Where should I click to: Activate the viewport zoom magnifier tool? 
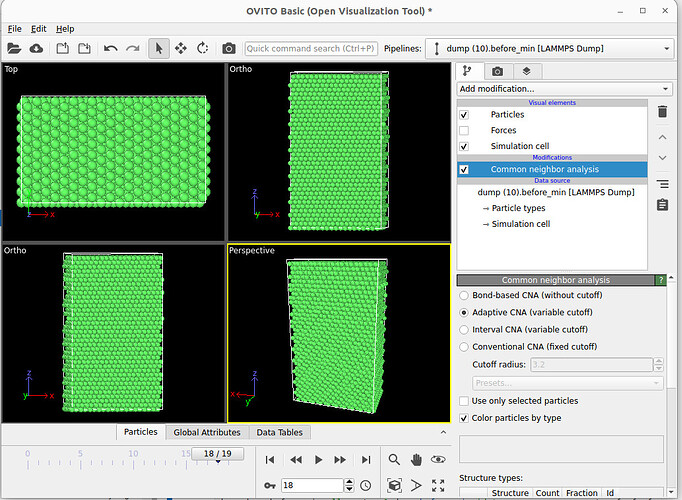394,460
